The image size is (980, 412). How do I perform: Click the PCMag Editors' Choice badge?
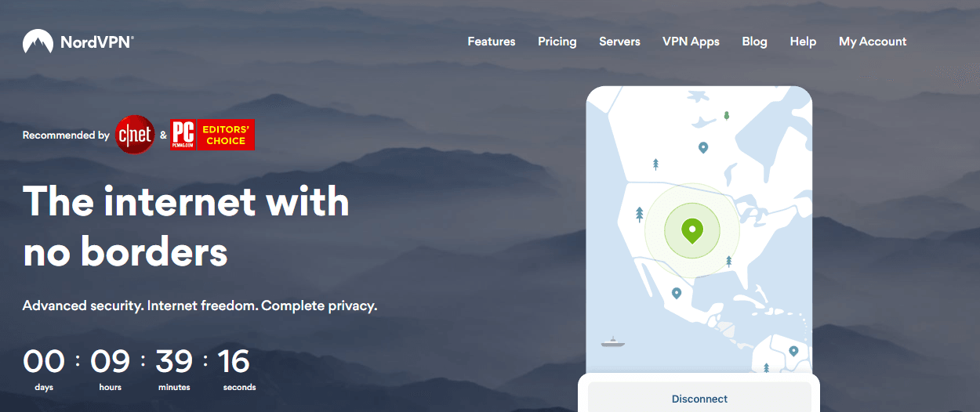pos(212,135)
